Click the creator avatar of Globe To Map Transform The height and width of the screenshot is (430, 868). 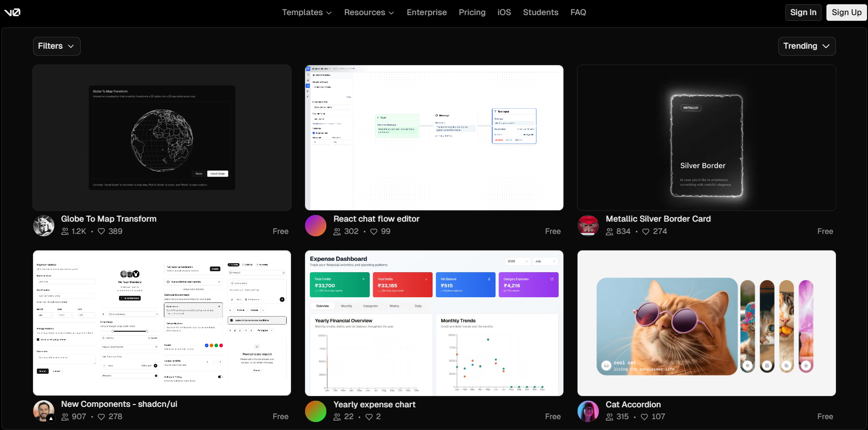click(43, 225)
